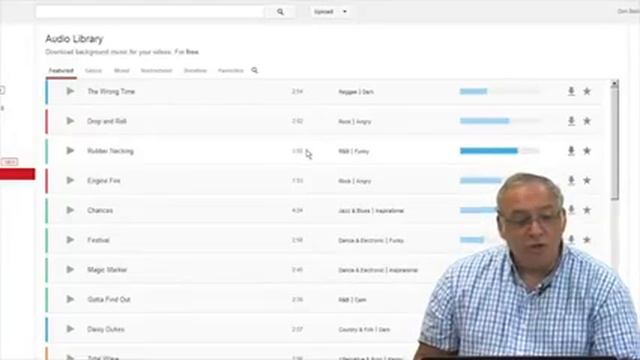Image resolution: width=640 pixels, height=360 pixels.
Task: Select the title Magic Marker
Action: pos(107,270)
